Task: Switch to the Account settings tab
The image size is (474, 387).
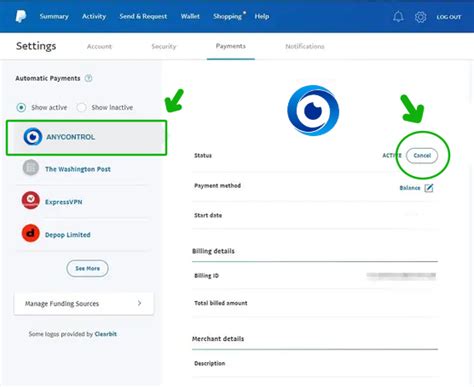Action: 99,46
